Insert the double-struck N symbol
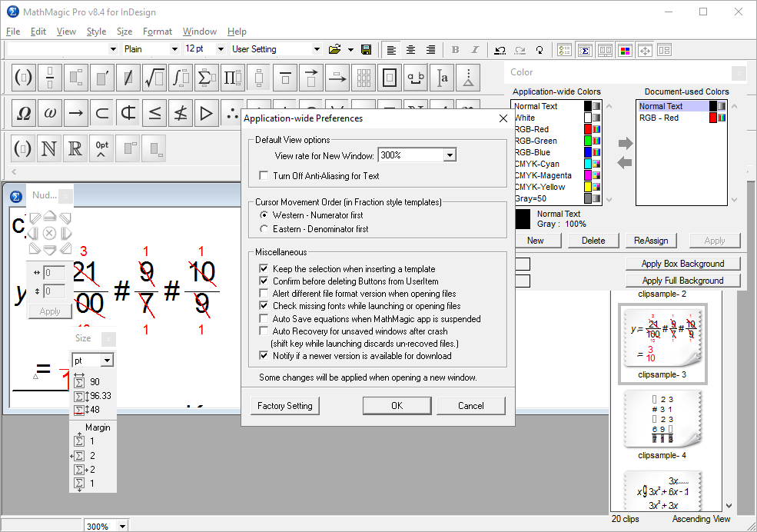The width and height of the screenshot is (757, 532). click(48, 148)
